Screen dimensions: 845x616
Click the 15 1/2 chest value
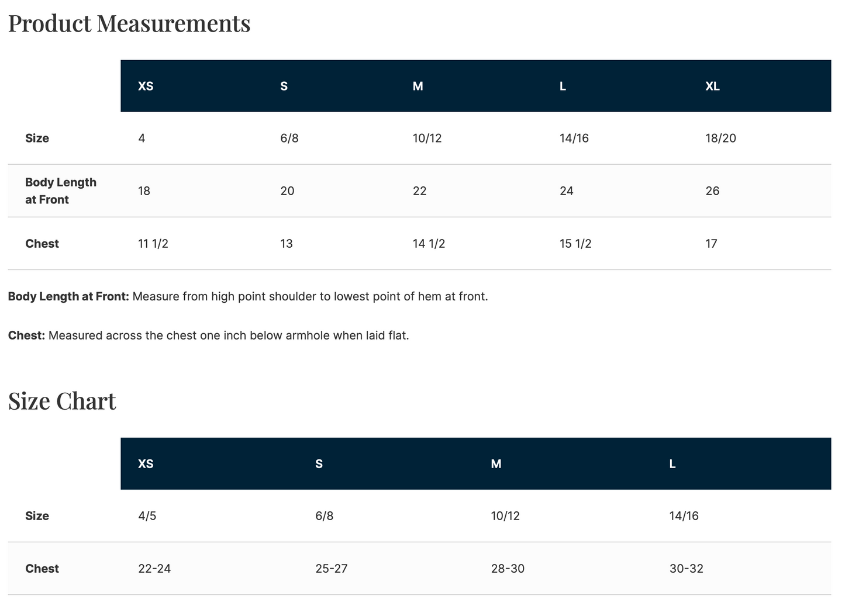tap(575, 244)
